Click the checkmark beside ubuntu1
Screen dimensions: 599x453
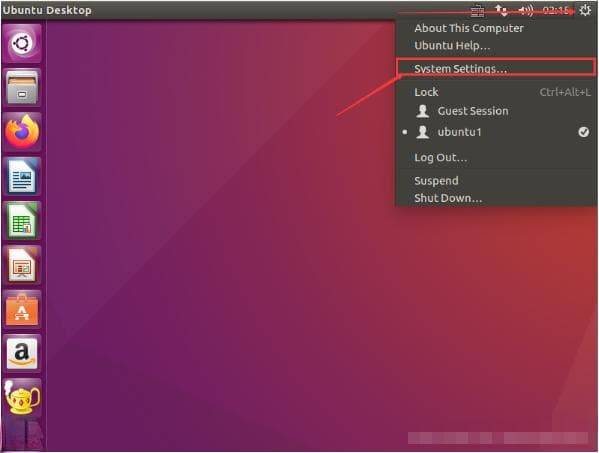pyautogui.click(x=583, y=132)
